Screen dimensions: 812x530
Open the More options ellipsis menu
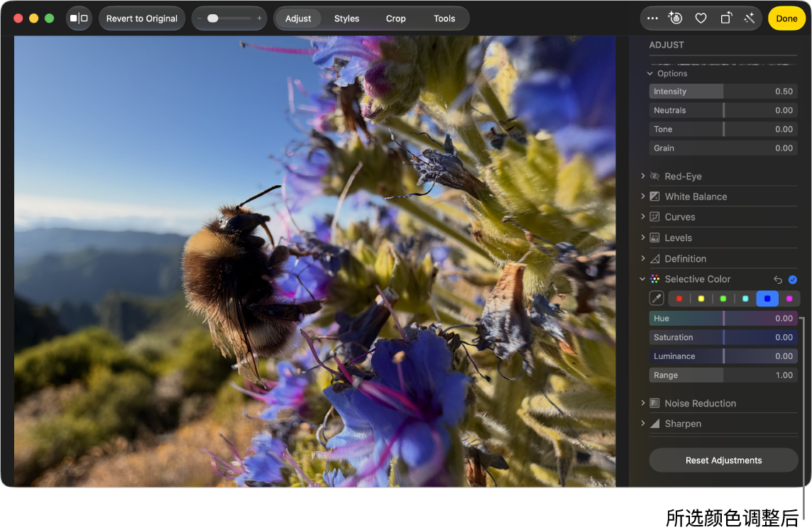point(652,18)
